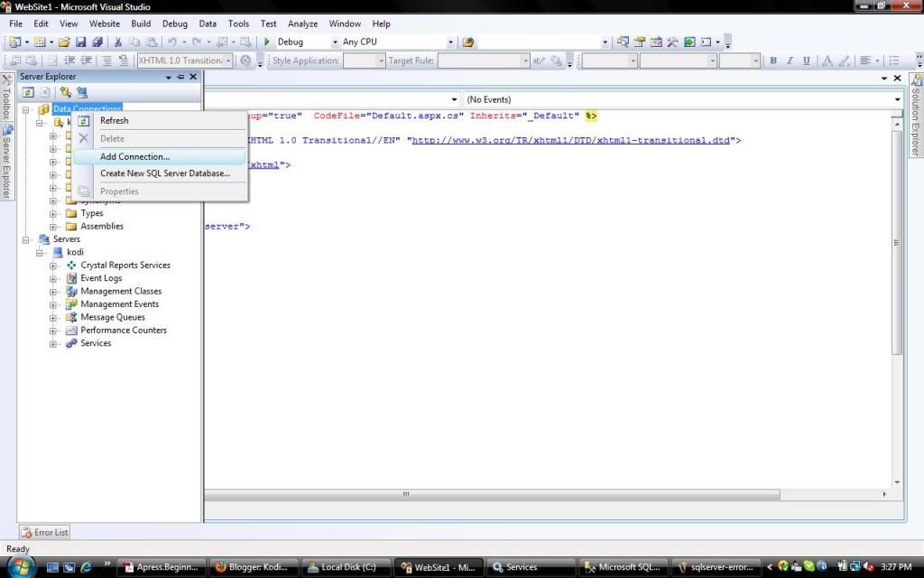Click the Italic formatting button
This screenshot has height=578, width=924.
tap(790, 61)
